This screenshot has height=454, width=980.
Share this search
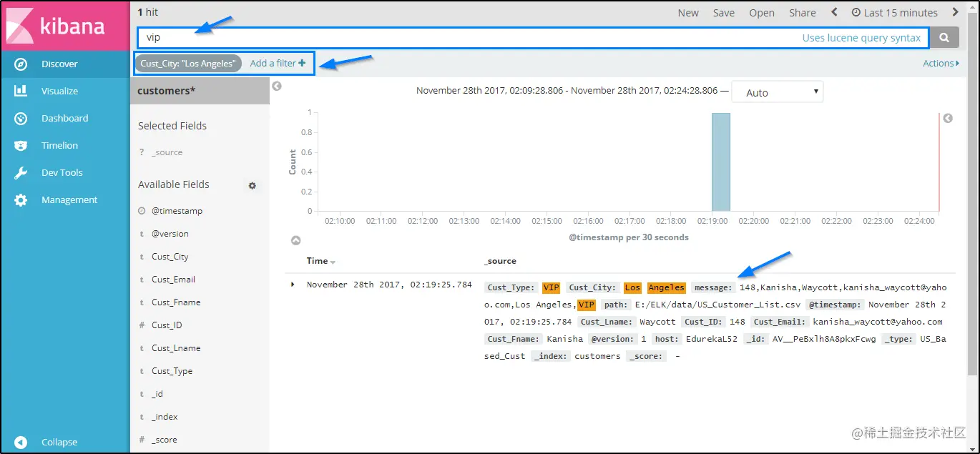[x=803, y=13]
